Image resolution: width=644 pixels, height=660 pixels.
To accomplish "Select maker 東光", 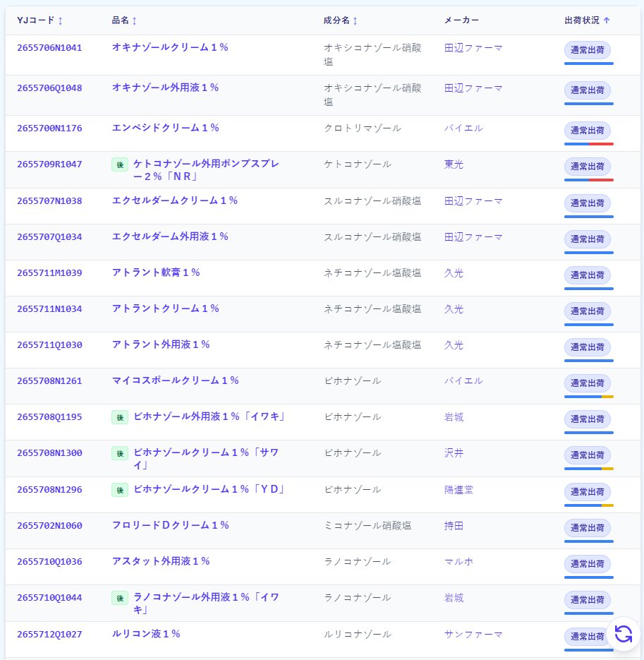I will click(454, 164).
